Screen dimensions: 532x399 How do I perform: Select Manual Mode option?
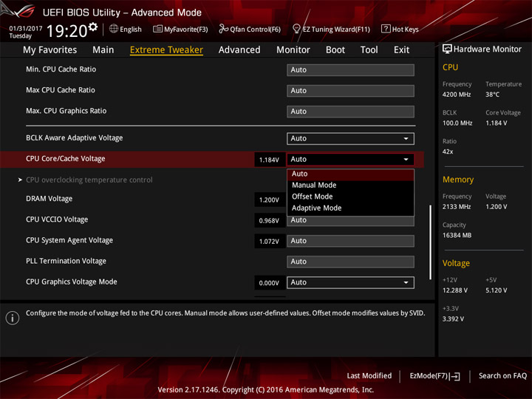[x=350, y=185]
